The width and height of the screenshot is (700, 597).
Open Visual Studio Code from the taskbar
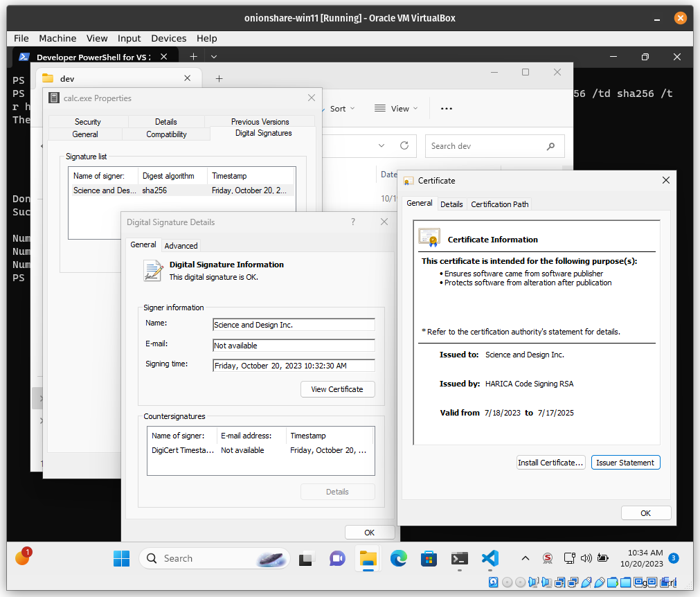[490, 558]
